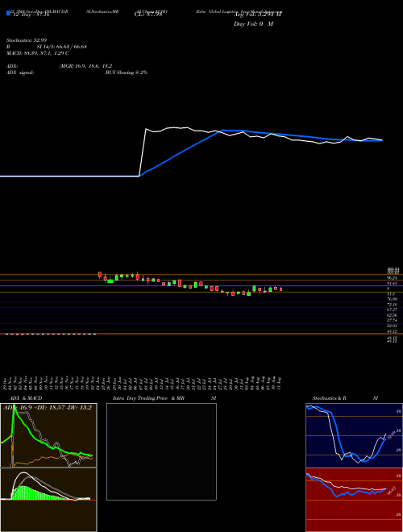The image size is (403, 532).
Task: Click the rotated 52.99 label in Stochastics panel
Action: pos(390,434)
